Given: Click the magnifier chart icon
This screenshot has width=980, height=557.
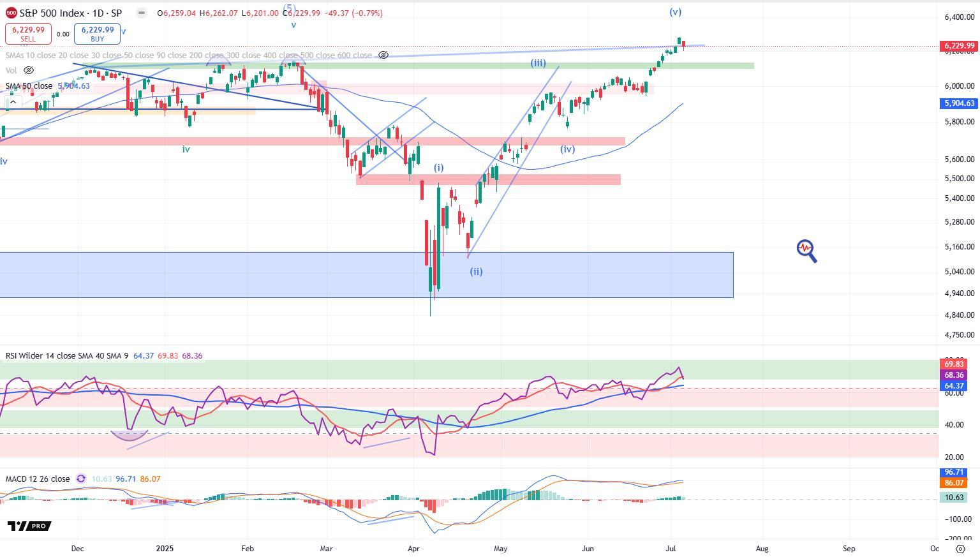Looking at the screenshot, I should (806, 251).
